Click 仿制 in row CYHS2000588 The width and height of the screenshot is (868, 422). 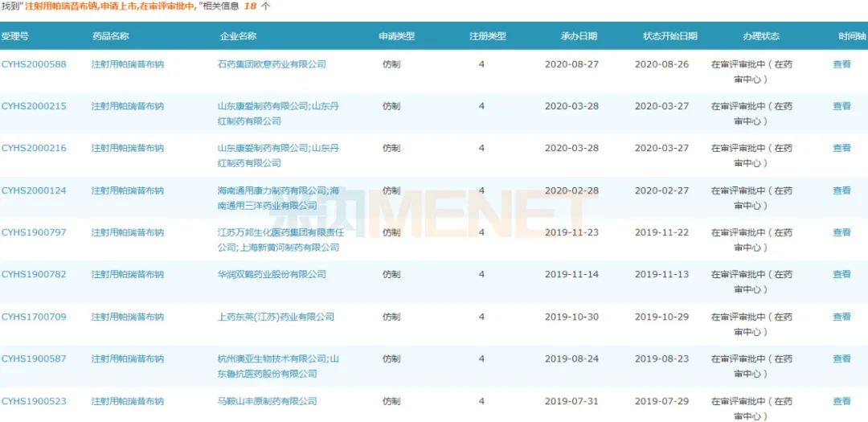tap(391, 64)
